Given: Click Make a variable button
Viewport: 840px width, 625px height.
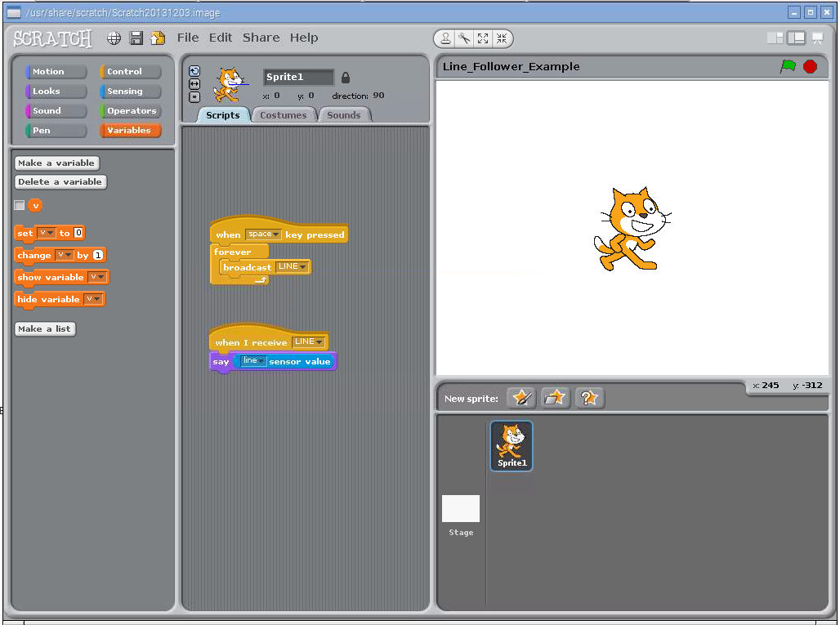Looking at the screenshot, I should 56,163.
